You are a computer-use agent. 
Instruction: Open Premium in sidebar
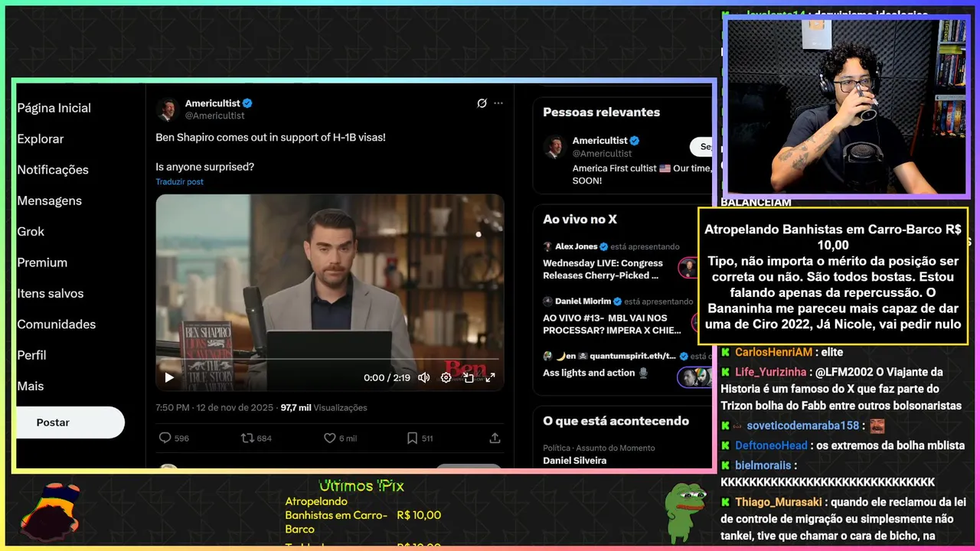(x=42, y=262)
